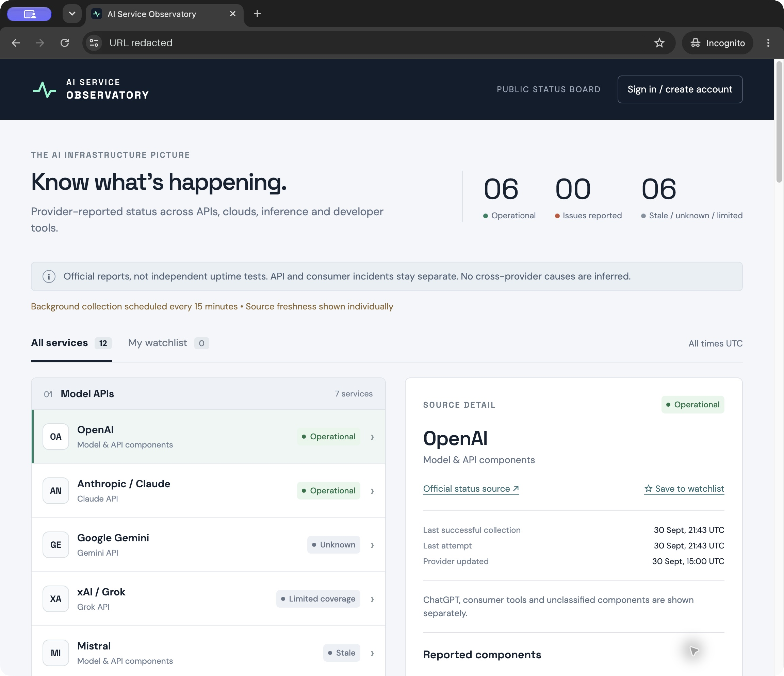Click the Limited coverage badge for xAI
Image resolution: width=784 pixels, height=676 pixels.
coord(318,599)
